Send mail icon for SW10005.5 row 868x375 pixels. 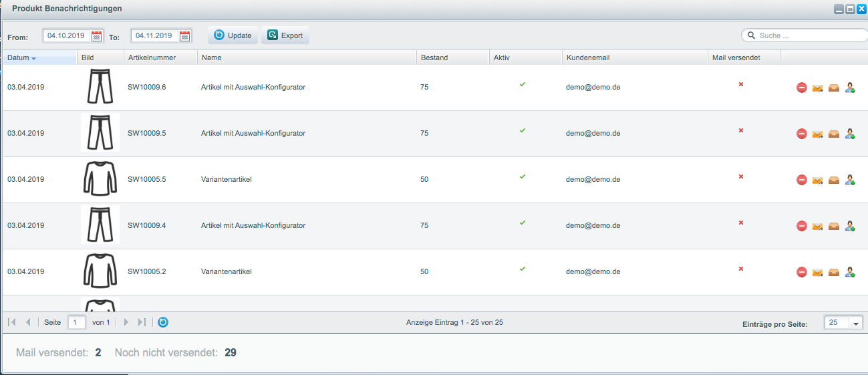click(818, 180)
